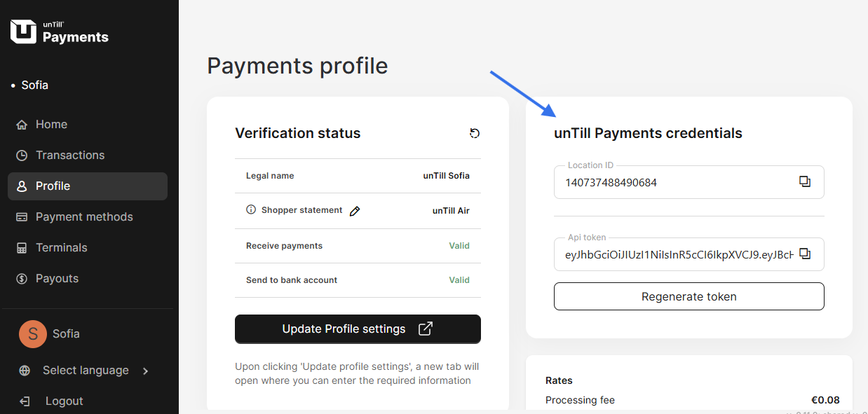Viewport: 868px width, 414px height.
Task: Click Shopper statement info icon
Action: pyautogui.click(x=251, y=210)
